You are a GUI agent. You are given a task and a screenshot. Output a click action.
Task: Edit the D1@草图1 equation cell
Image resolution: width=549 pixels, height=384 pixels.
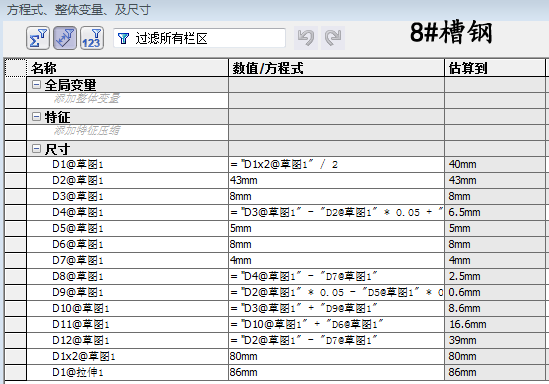point(336,164)
